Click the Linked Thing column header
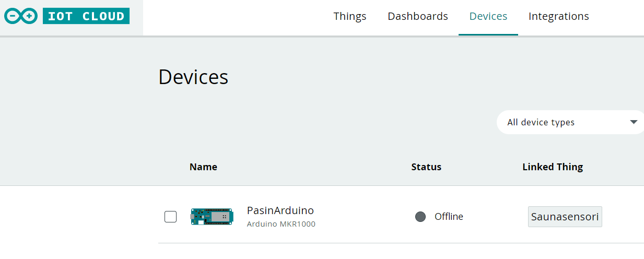 coord(553,167)
